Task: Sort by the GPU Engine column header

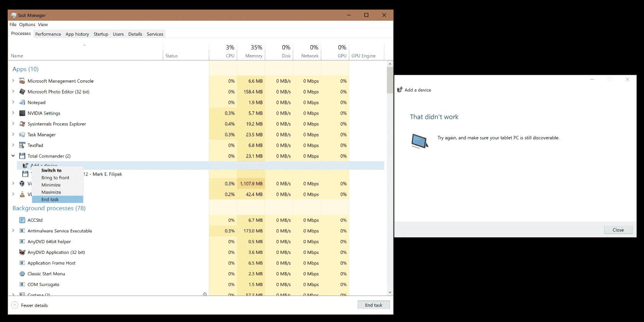Action: coord(367,51)
